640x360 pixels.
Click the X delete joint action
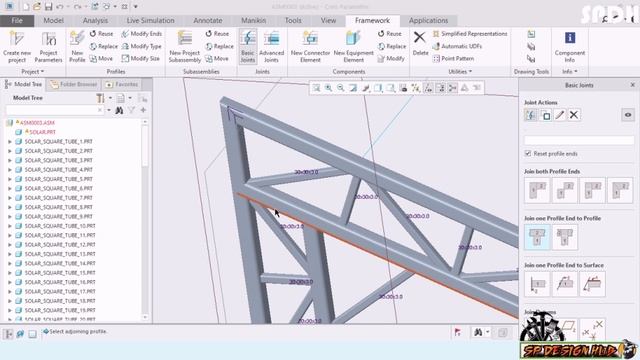tap(574, 115)
